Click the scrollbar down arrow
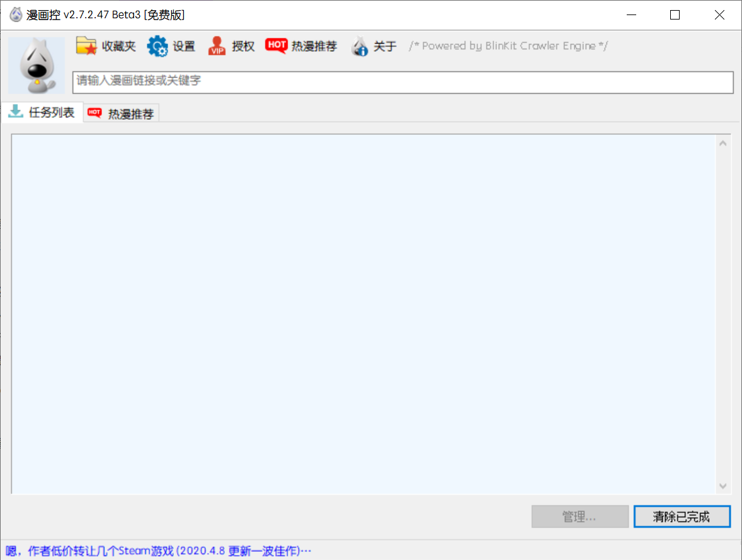The width and height of the screenshot is (742, 560). [x=723, y=486]
